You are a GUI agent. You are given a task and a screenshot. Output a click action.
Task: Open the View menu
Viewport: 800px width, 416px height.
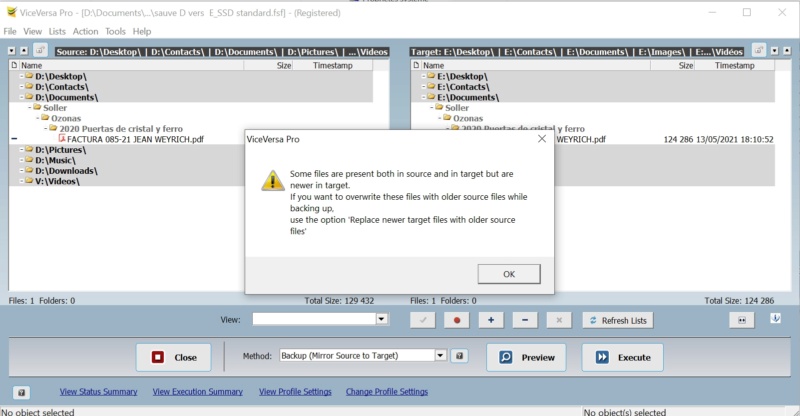pyautogui.click(x=33, y=31)
